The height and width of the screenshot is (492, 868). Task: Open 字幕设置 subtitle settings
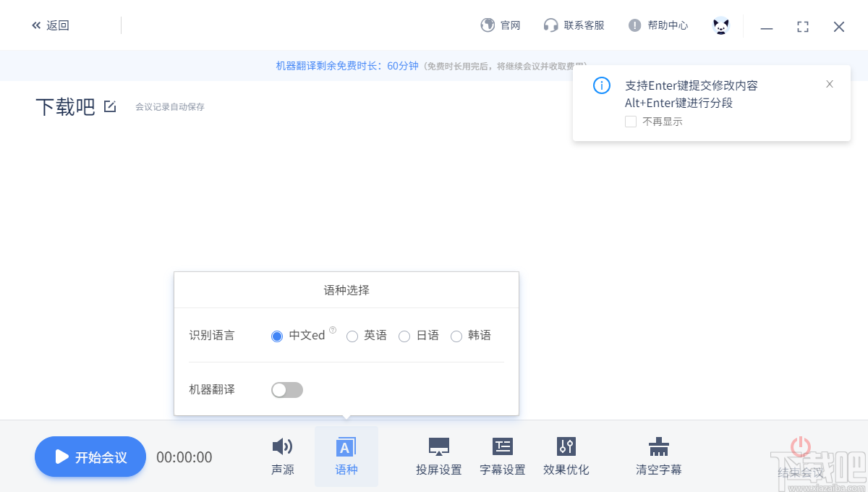click(x=503, y=457)
